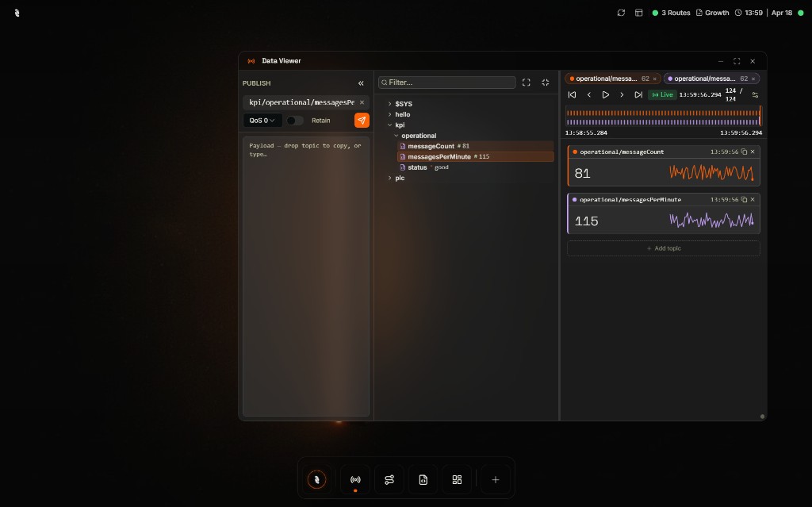The width and height of the screenshot is (812, 507).
Task: Open the Growth plan indicator
Action: point(713,13)
